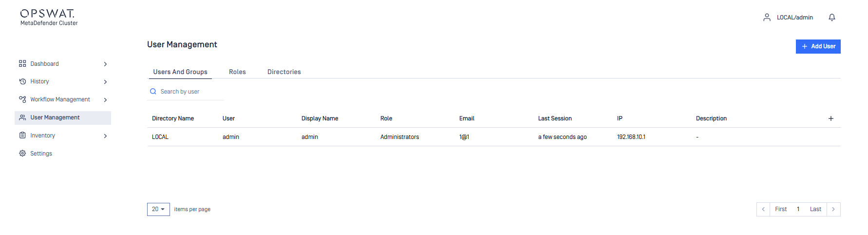The image size is (868, 235).
Task: Click the user profile icon
Action: click(767, 18)
